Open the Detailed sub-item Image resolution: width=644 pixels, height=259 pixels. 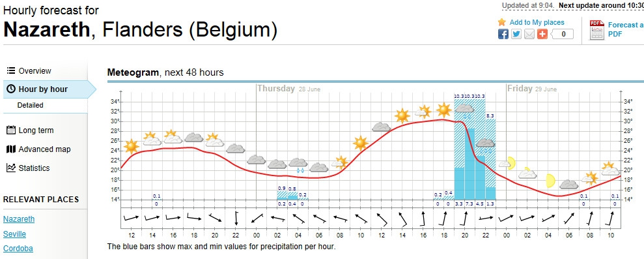coord(30,106)
